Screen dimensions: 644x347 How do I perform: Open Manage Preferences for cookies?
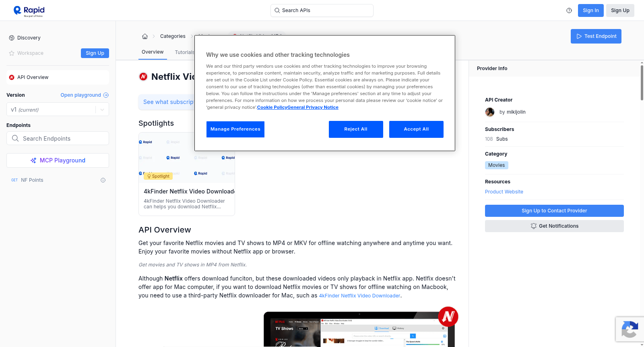[x=235, y=129]
